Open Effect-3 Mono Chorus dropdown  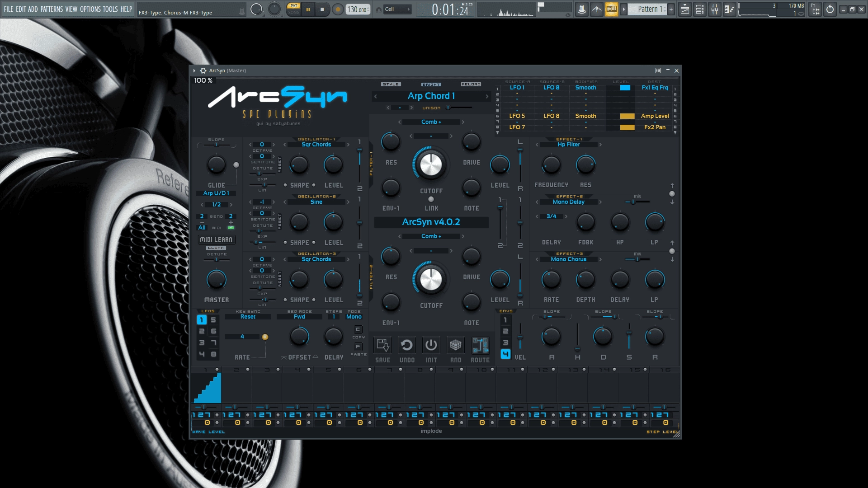pyautogui.click(x=569, y=259)
